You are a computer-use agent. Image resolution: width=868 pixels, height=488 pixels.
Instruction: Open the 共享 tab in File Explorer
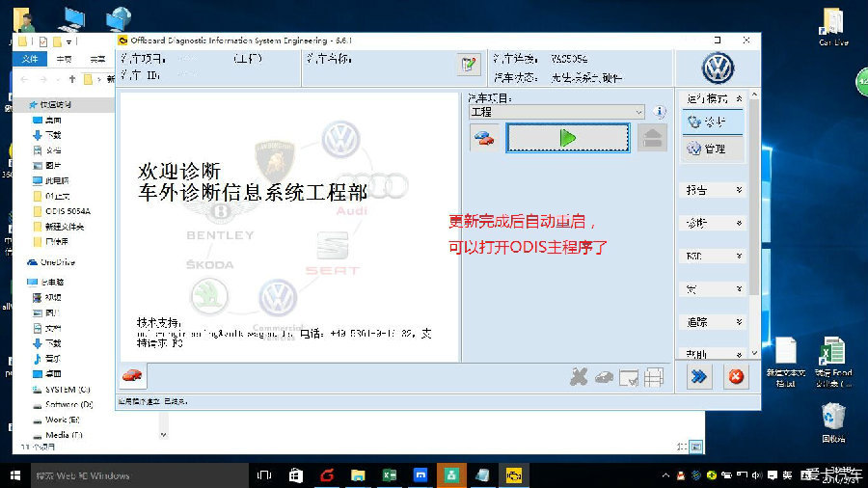[97, 59]
